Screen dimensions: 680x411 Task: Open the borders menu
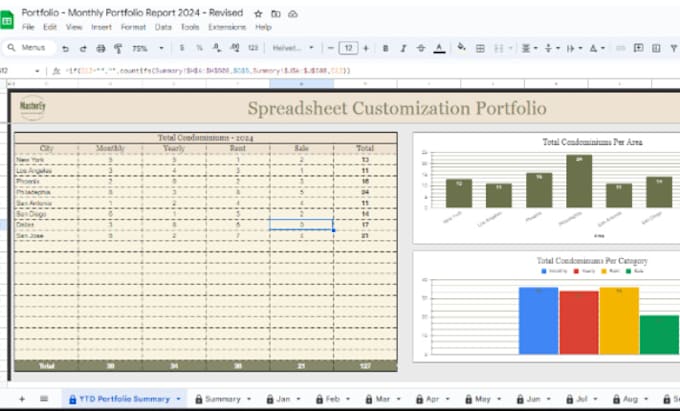[481, 48]
